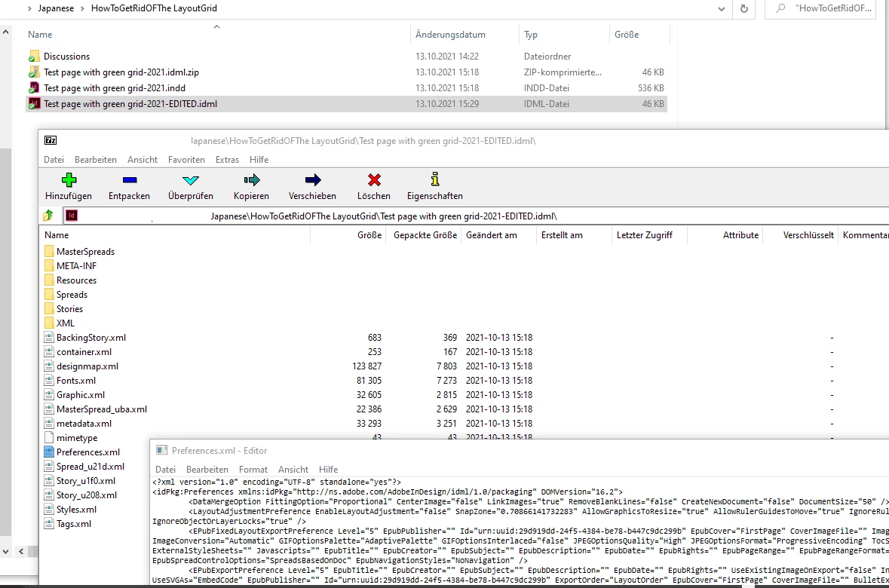Select MasterSpread_uba.xml in the archive
Screen dimensions: 889x588
tap(102, 409)
